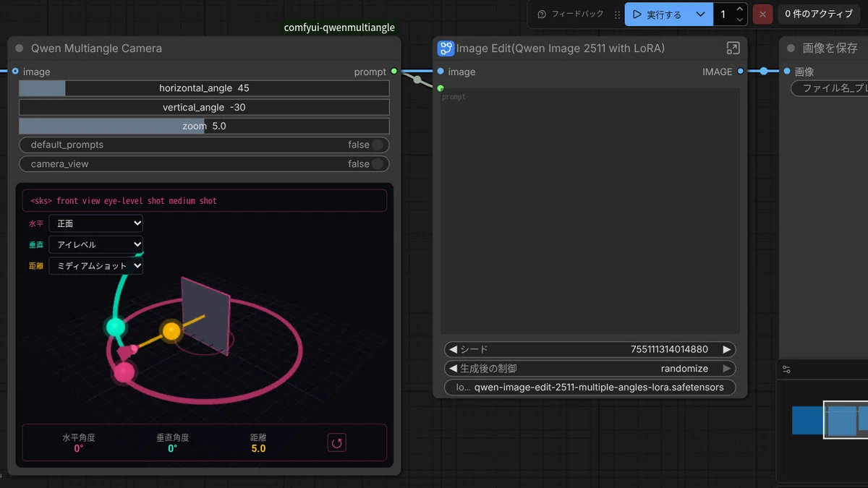Open the 垂直 dropdown showing アイレベル
This screenshot has width=868, height=488.
pos(96,245)
